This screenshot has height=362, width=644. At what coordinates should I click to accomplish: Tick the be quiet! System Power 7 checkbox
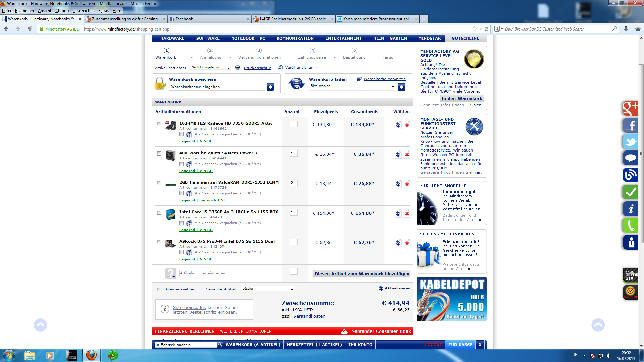159,154
